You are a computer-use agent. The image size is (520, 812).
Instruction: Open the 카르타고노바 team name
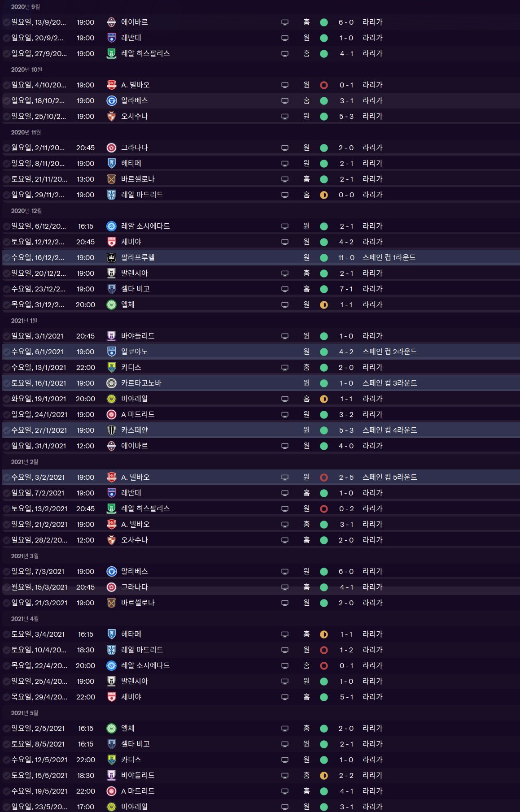tap(141, 383)
